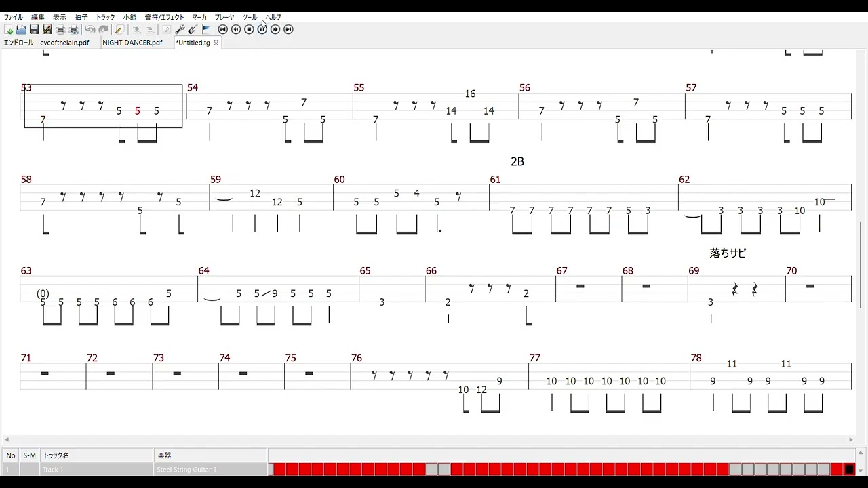868x488 pixels.
Task: Open print preview from the toolbar
Action: (x=73, y=30)
